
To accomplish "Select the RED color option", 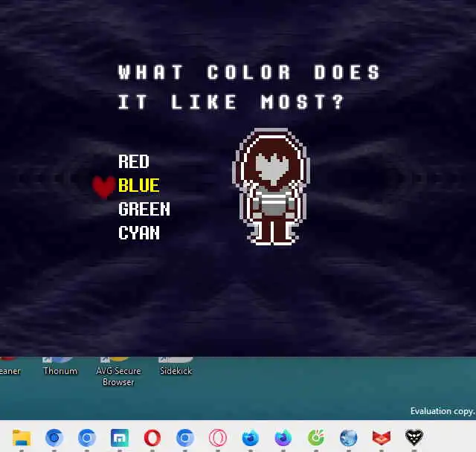I will click(134, 161).
